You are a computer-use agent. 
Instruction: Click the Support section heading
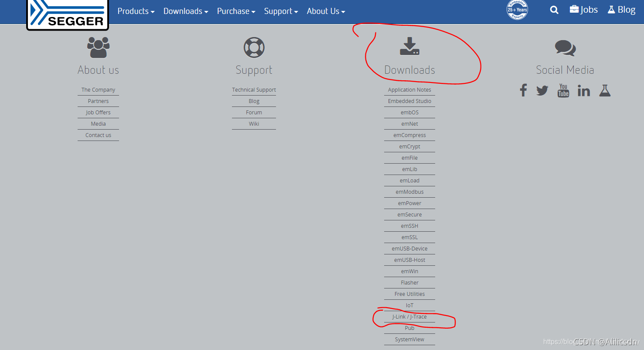(254, 70)
